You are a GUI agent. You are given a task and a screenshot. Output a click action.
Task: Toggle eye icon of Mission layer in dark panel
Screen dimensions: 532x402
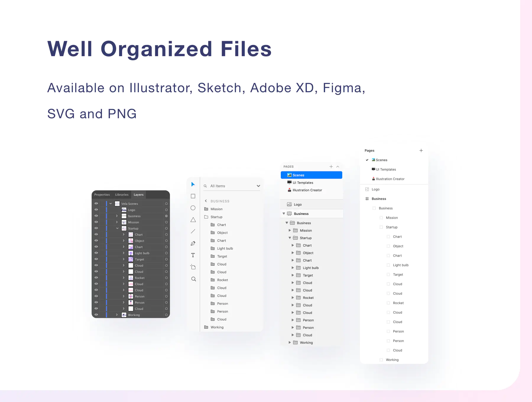(96, 222)
